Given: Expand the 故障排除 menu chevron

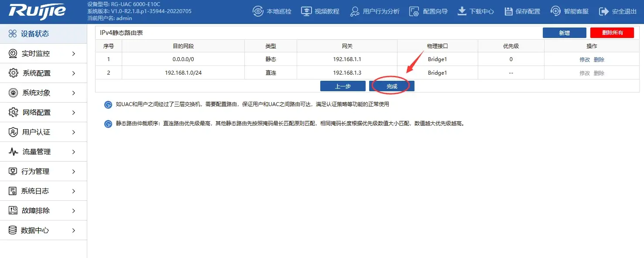Looking at the screenshot, I should tap(73, 210).
